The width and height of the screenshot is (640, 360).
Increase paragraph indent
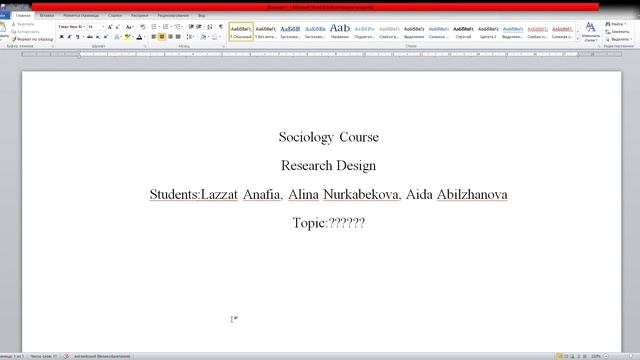coord(199,27)
